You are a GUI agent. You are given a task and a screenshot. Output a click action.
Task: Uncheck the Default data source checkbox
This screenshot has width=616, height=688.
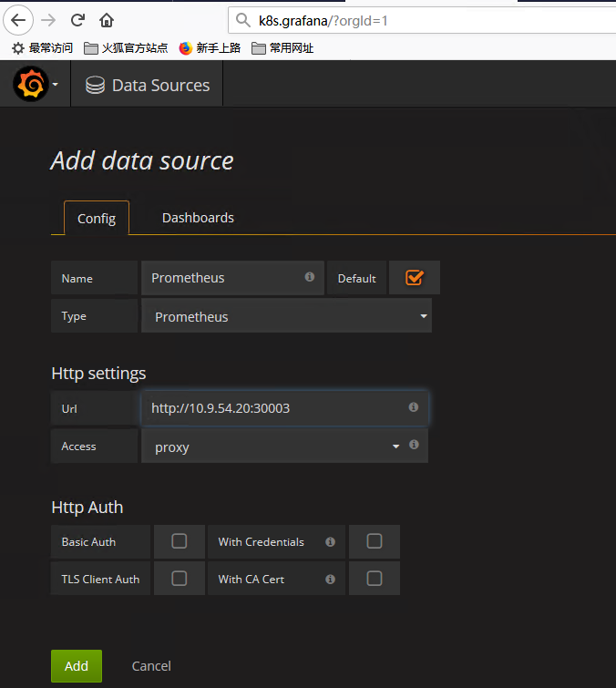click(x=415, y=278)
